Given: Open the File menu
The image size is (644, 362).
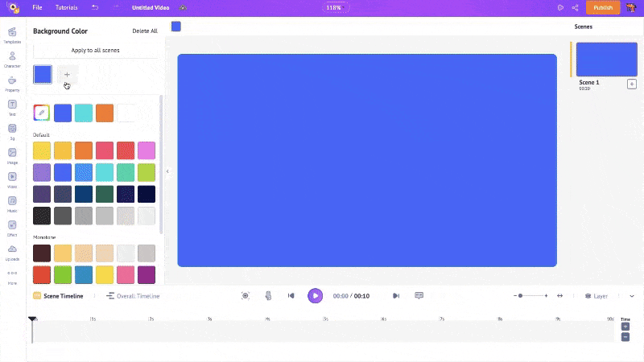Looking at the screenshot, I should (x=37, y=7).
